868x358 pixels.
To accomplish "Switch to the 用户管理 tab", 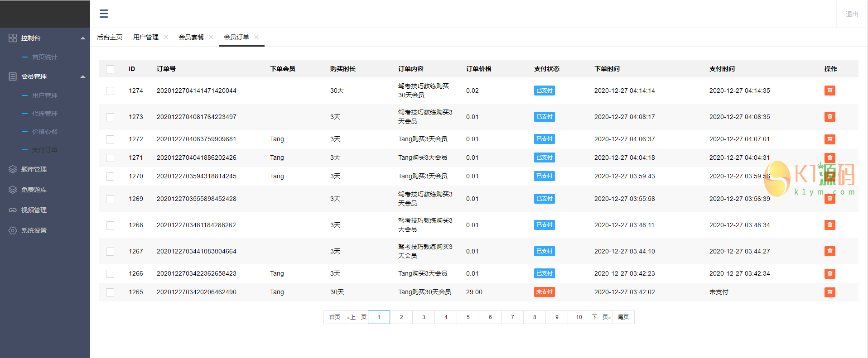I will [146, 37].
